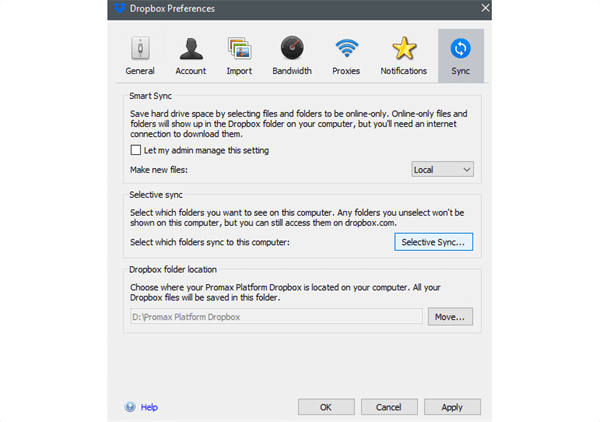
Task: Open the Import tab
Action: (x=239, y=55)
